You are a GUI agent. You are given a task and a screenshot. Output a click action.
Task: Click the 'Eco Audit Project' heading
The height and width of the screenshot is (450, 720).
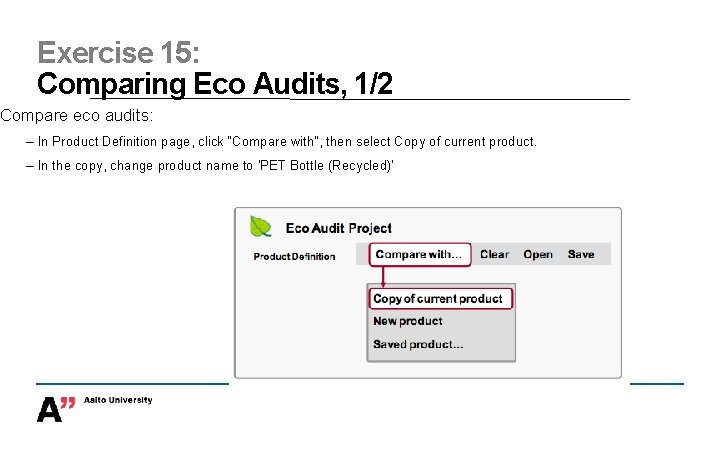coord(339,228)
